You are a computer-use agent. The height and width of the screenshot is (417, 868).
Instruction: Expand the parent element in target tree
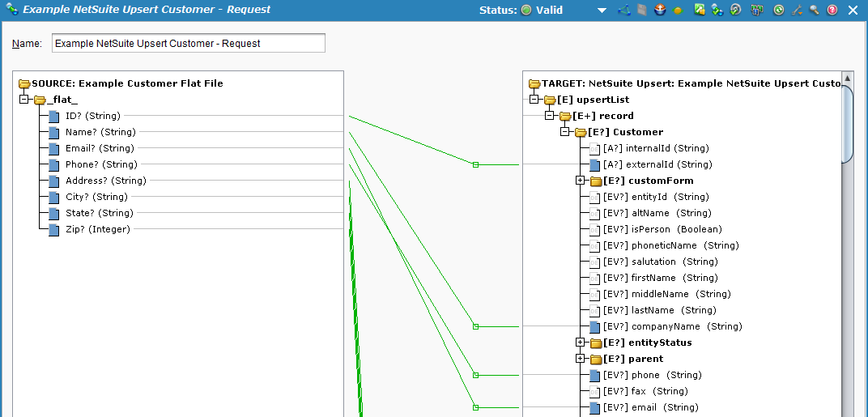click(580, 359)
